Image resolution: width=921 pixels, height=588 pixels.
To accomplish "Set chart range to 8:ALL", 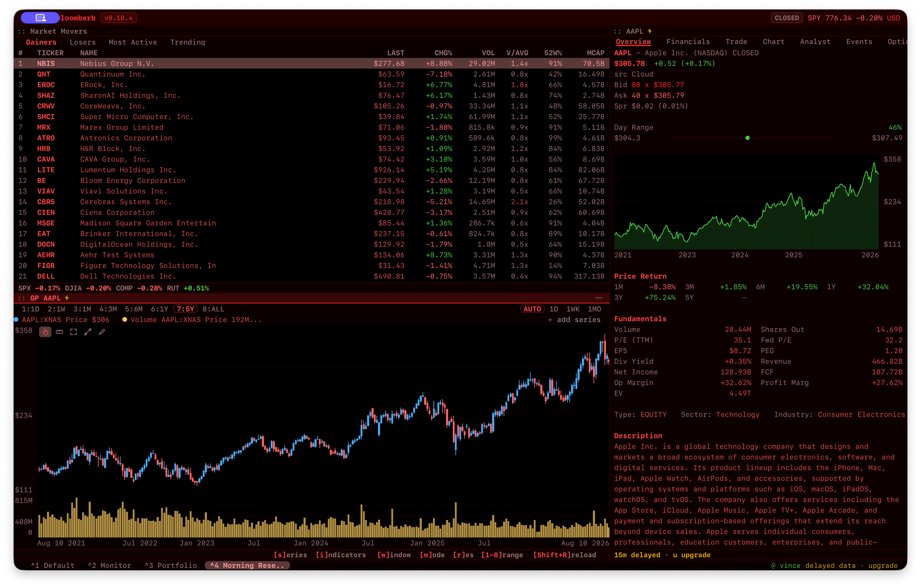I will (213, 309).
